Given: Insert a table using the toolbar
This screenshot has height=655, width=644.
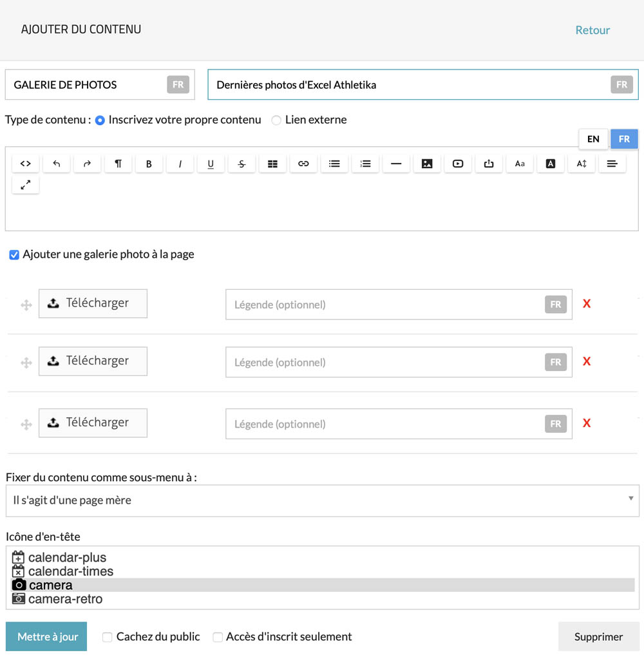Looking at the screenshot, I should pos(272,164).
